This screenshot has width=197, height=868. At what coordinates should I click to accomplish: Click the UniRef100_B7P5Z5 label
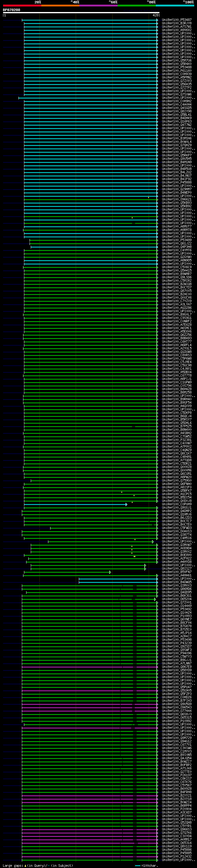(176, 426)
